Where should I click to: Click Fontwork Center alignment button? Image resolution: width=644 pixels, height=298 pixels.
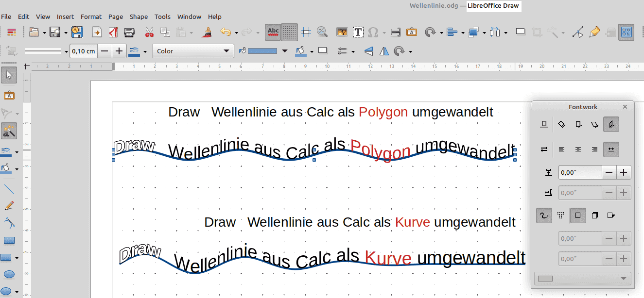point(578,149)
